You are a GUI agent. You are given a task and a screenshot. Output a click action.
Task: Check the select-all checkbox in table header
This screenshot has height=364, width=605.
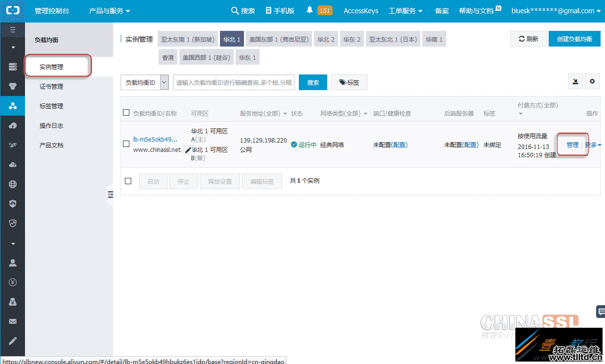[126, 112]
